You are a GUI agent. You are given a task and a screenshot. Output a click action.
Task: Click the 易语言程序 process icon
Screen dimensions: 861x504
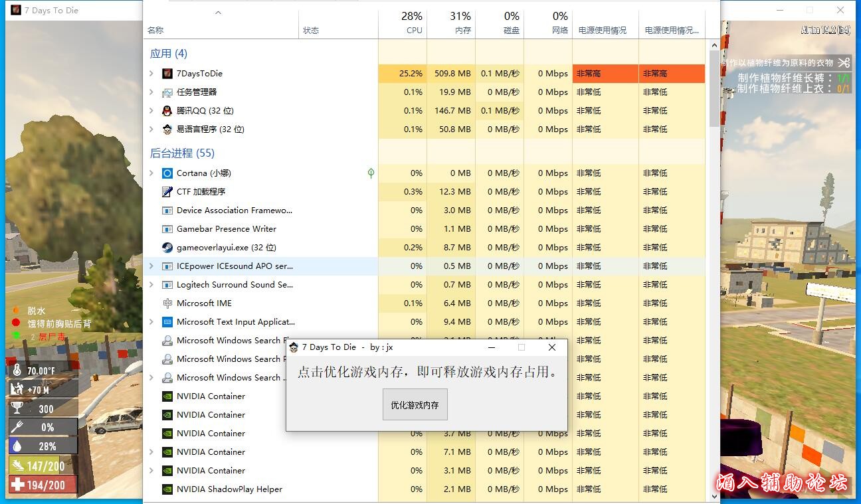pos(167,129)
